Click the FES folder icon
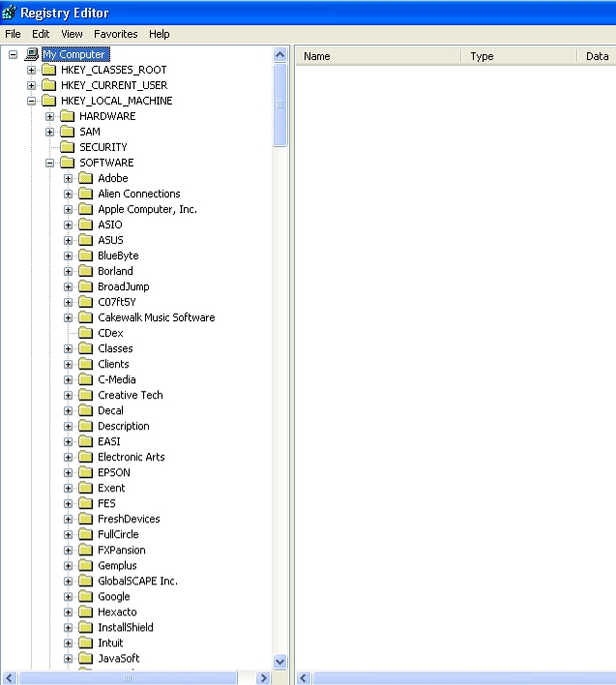 [x=85, y=504]
